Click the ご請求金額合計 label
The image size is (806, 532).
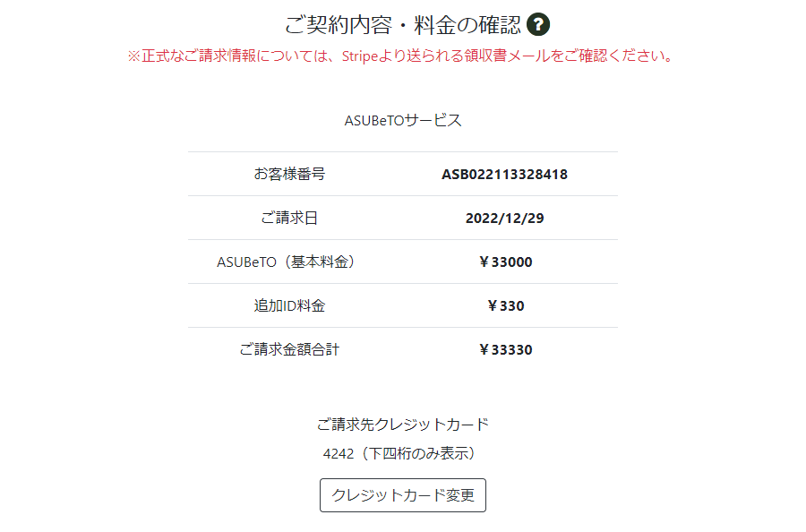(x=289, y=350)
